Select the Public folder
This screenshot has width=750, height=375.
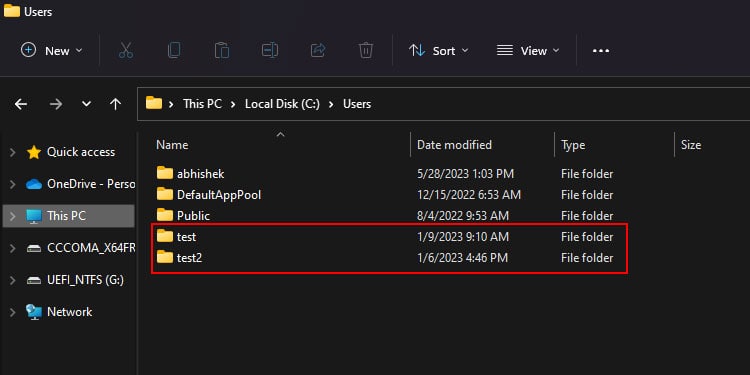(193, 216)
